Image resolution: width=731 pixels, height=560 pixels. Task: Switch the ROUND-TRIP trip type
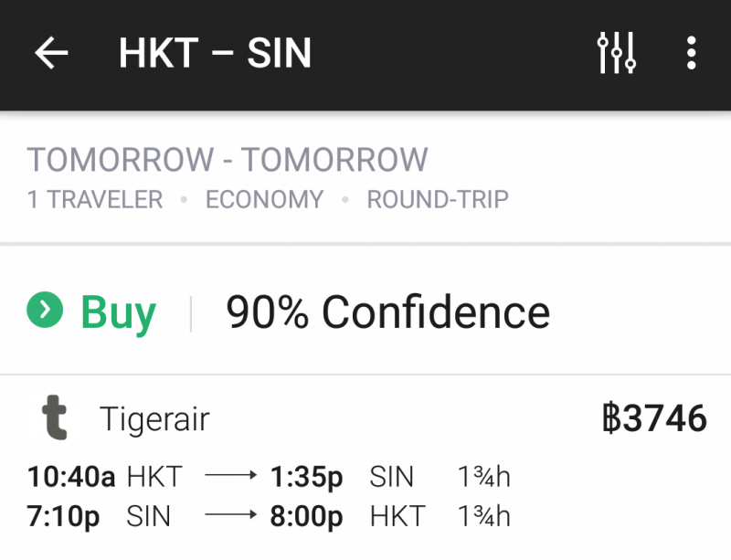click(438, 199)
